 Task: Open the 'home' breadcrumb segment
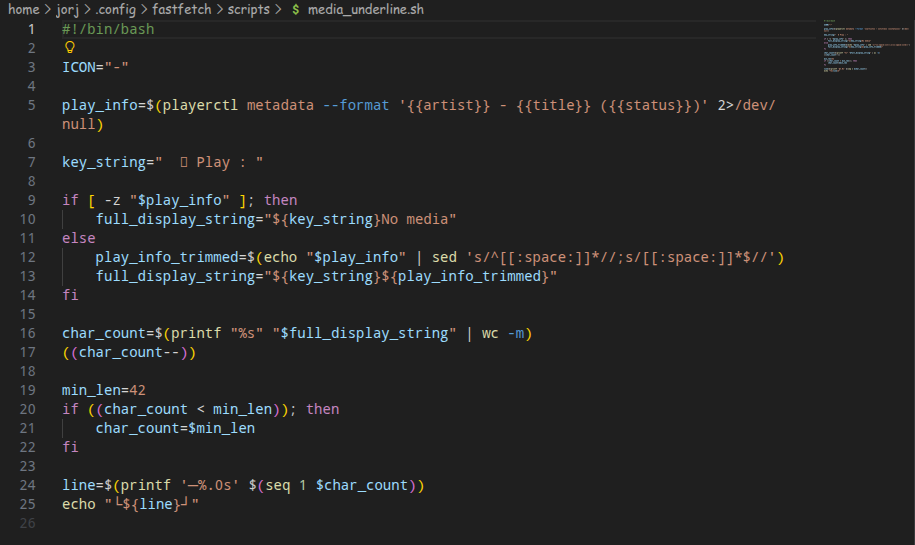[24, 9]
